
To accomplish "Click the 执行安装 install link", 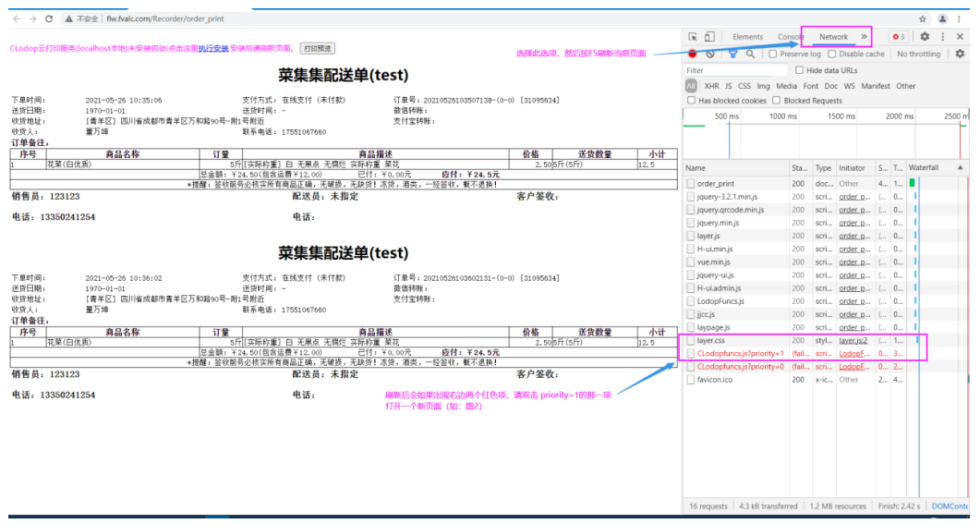I will 213,48.
